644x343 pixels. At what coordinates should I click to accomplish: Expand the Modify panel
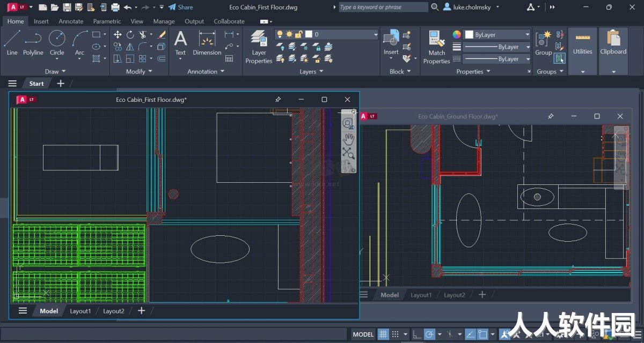(x=139, y=71)
